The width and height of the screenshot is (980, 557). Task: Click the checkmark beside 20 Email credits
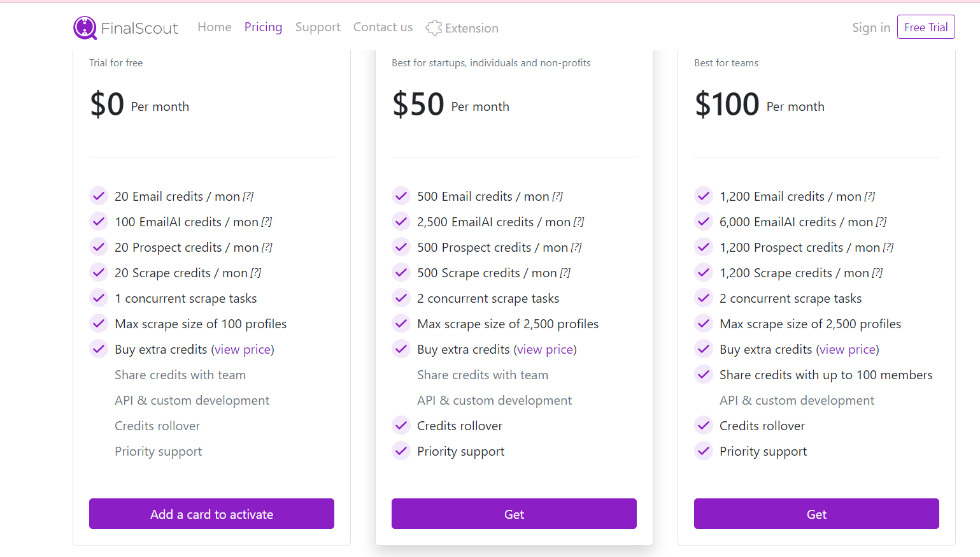pyautogui.click(x=99, y=196)
